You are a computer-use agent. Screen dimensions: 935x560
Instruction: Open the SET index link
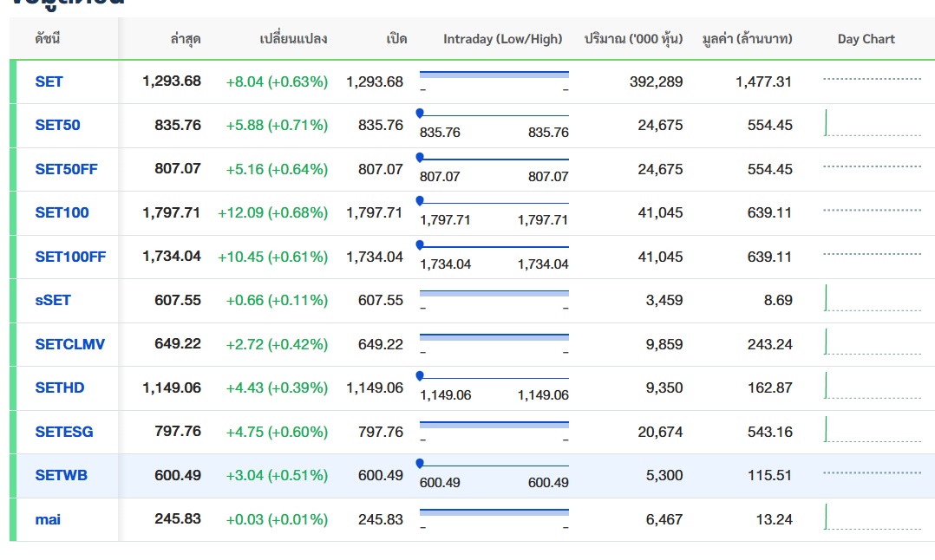(x=49, y=81)
